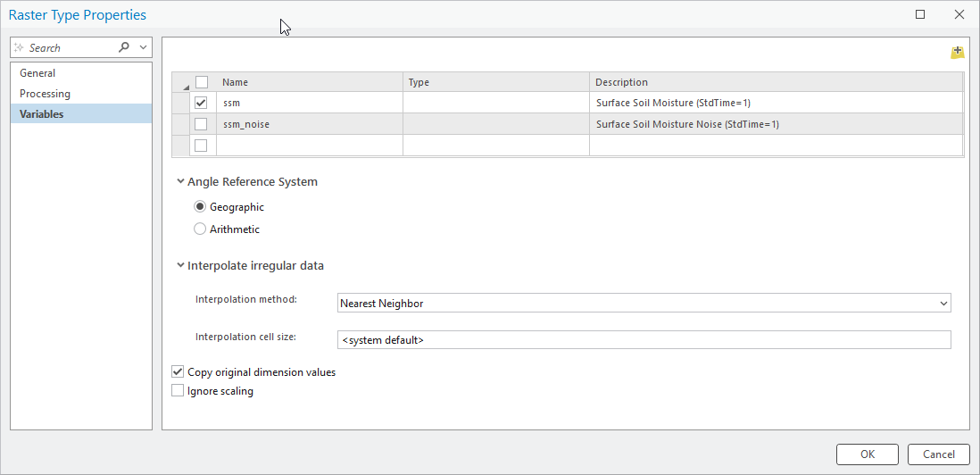The height and width of the screenshot is (475, 980).
Task: Collapse the Interpolate irregular data section
Action: tap(181, 266)
